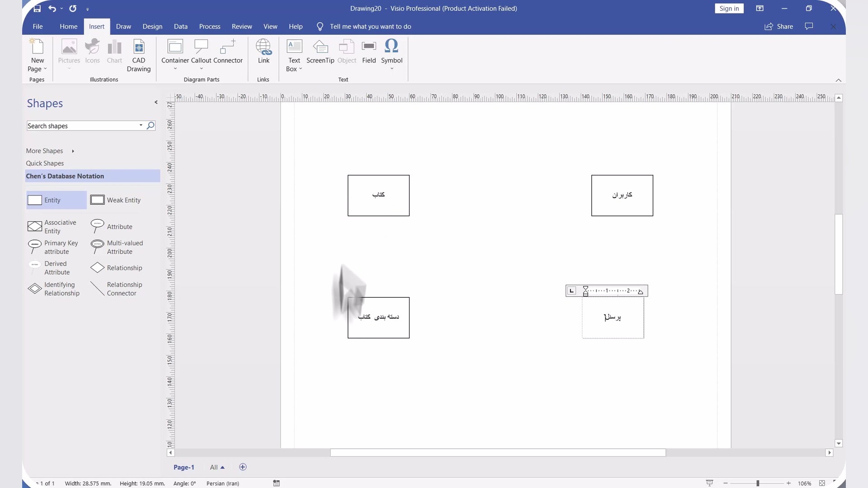Viewport: 868px width, 488px height.
Task: Click the Share button
Action: [x=779, y=27]
